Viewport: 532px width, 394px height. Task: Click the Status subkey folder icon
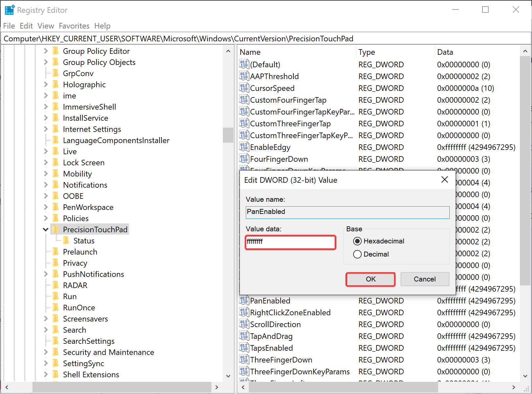(x=66, y=240)
